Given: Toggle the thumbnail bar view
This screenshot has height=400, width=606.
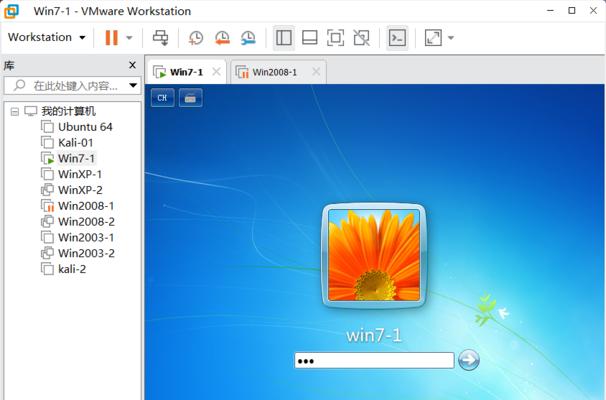Looking at the screenshot, I should click(310, 38).
